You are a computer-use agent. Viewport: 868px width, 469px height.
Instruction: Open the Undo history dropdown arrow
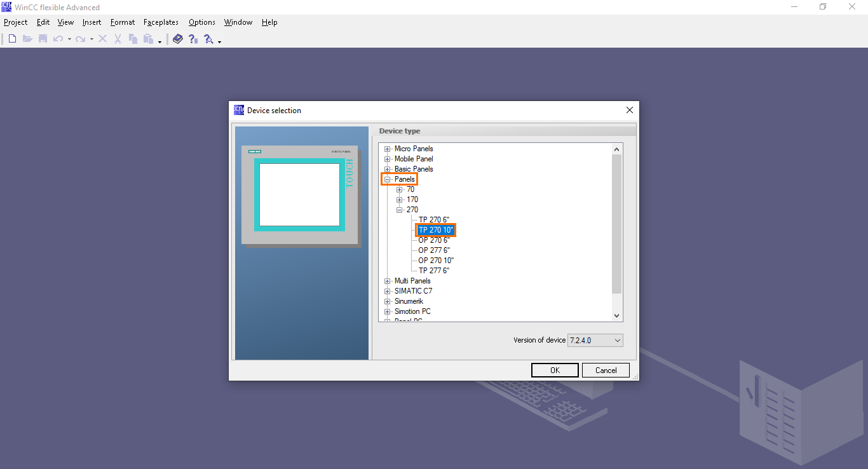(69, 39)
